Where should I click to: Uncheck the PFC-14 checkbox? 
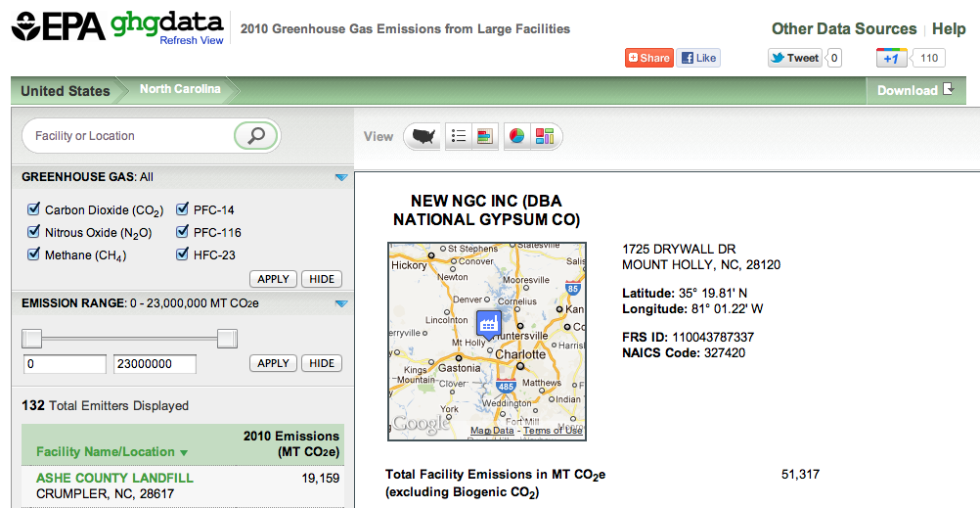point(183,208)
